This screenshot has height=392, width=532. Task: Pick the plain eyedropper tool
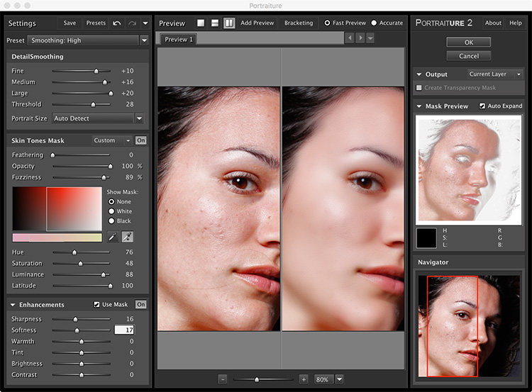(x=113, y=237)
